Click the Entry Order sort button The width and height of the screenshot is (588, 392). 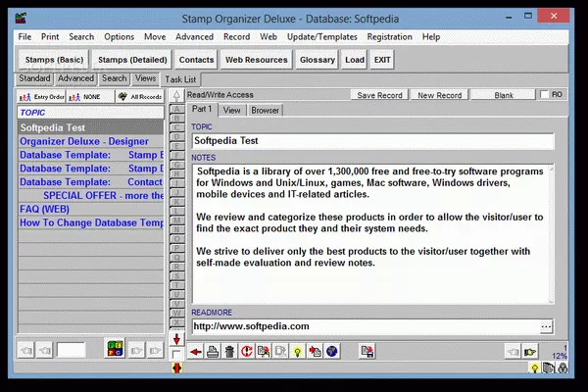point(41,96)
